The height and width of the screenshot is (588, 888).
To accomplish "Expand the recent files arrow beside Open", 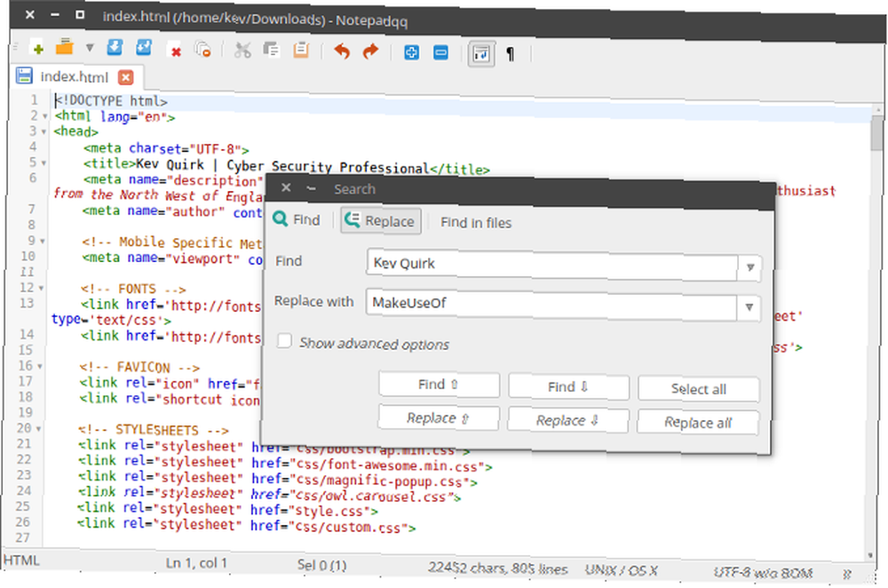I will [90, 48].
